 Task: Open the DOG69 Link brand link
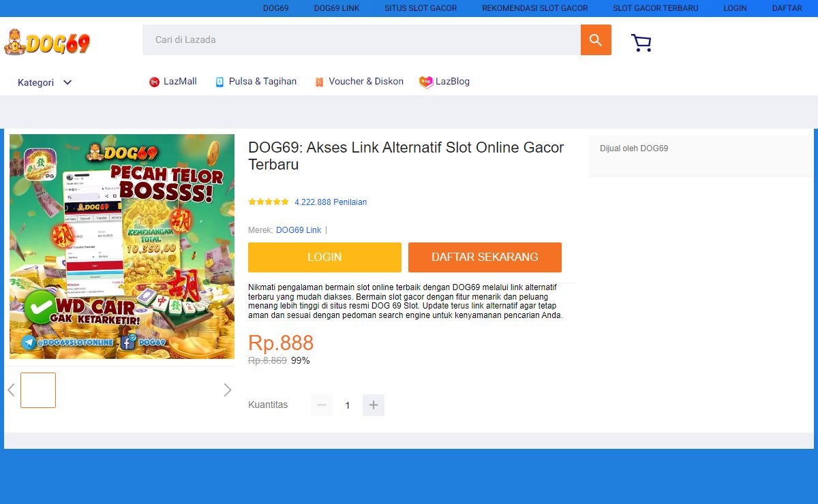(299, 230)
